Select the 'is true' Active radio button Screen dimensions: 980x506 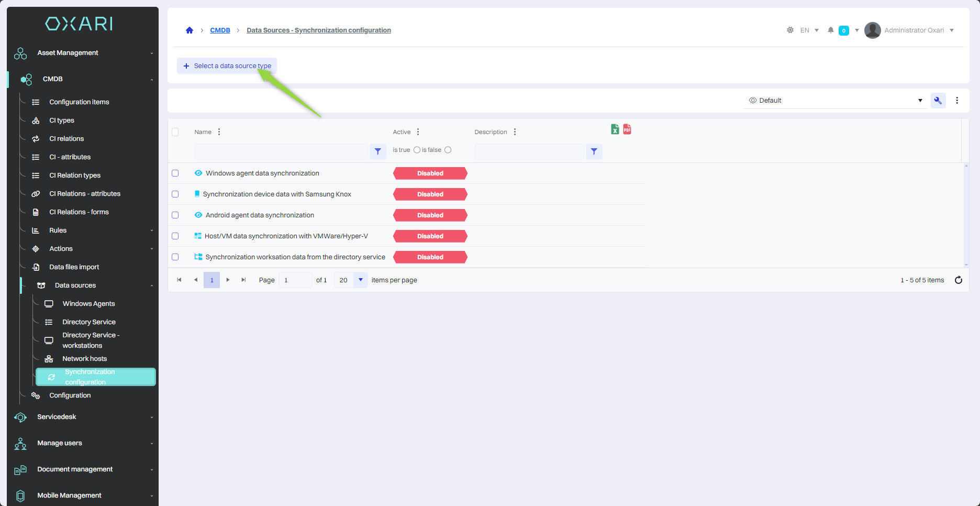tap(417, 150)
